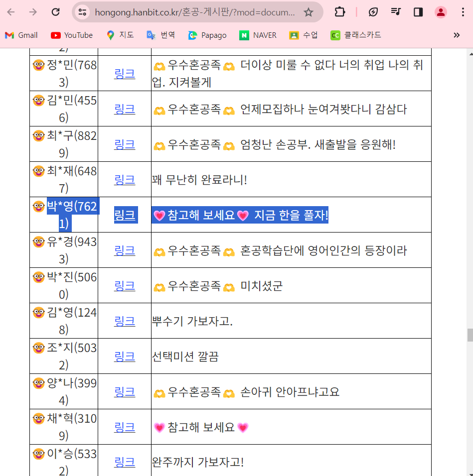Open the 링크 for 최*재(6487)
The width and height of the screenshot is (473, 476).
tap(125, 180)
